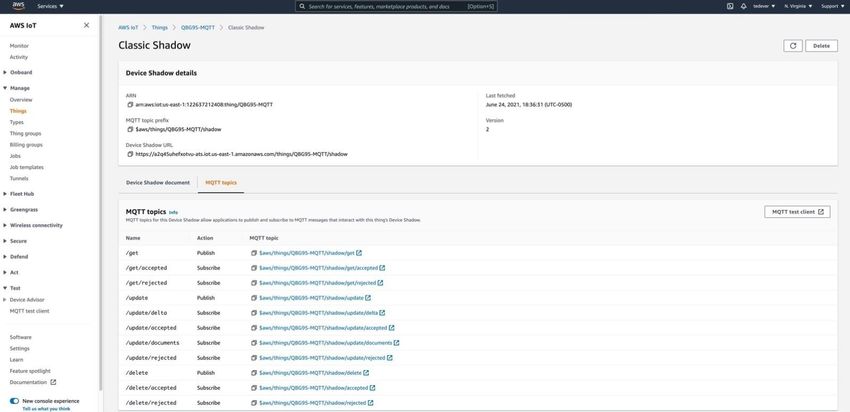
Task: Switch to Device Shadow document tab
Action: (158, 183)
